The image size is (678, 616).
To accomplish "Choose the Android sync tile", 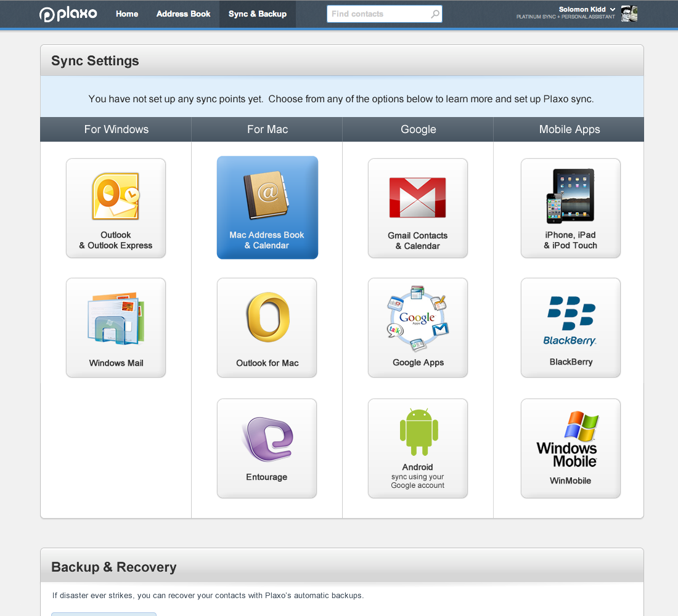I will coord(418,448).
